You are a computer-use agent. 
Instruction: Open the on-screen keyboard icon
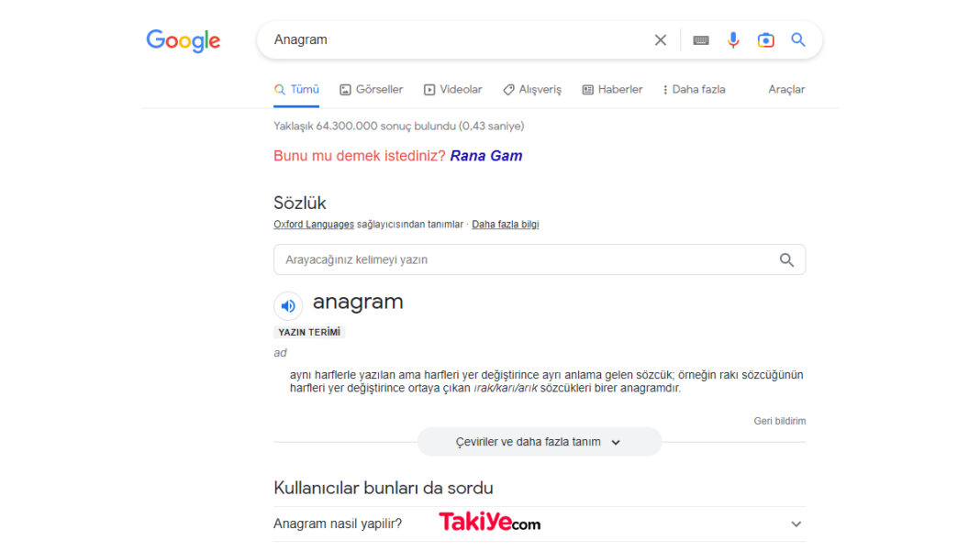coord(701,40)
